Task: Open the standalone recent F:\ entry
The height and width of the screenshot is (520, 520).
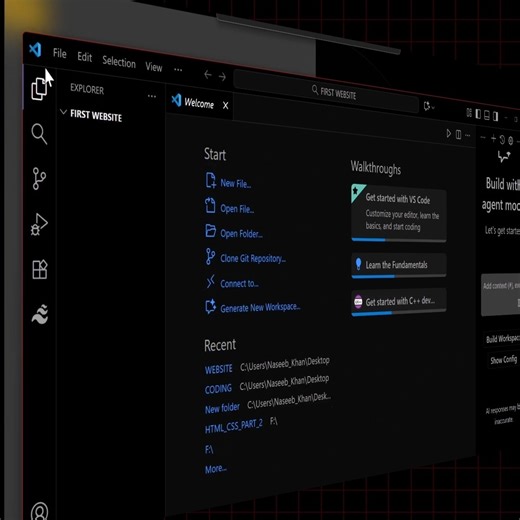Action: point(209,450)
